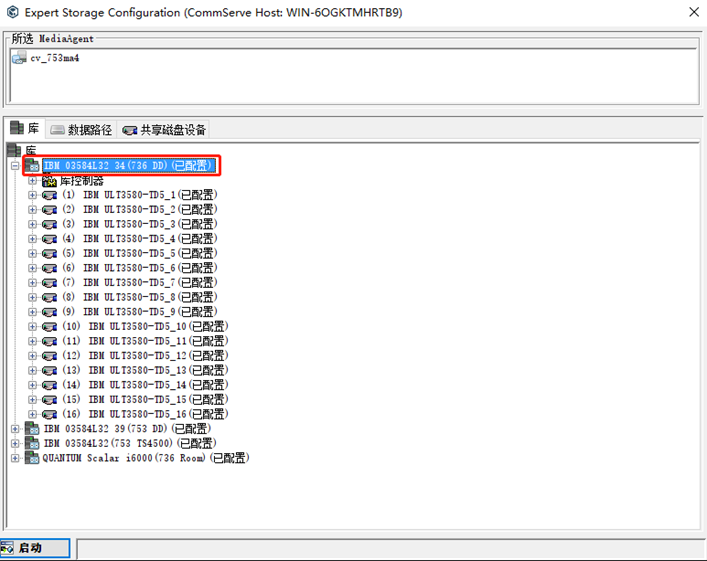Expand drive (16) IBM ULT3580-TD5_16
Viewport: 707px width, 561px height.
[32, 414]
